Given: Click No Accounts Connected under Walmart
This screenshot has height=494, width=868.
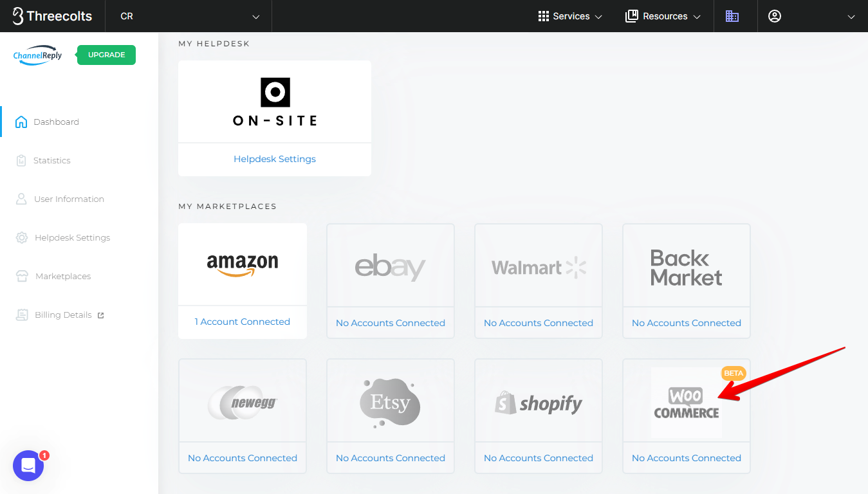Looking at the screenshot, I should 539,323.
